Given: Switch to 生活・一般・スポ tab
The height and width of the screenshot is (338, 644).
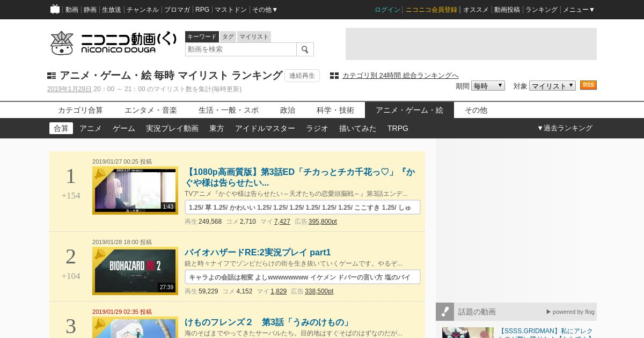Looking at the screenshot, I should click(229, 110).
